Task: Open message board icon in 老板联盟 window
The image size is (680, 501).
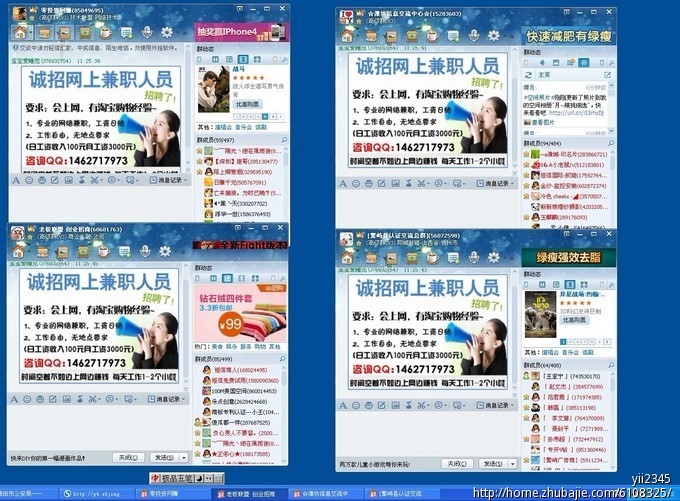Action: pos(124,252)
